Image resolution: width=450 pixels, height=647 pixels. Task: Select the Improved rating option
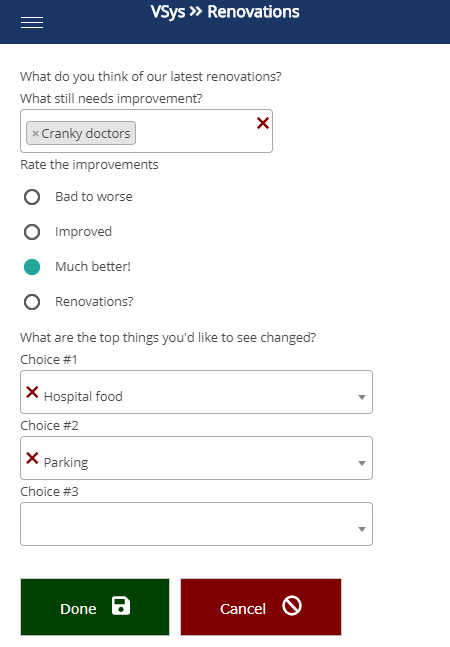[x=32, y=232]
